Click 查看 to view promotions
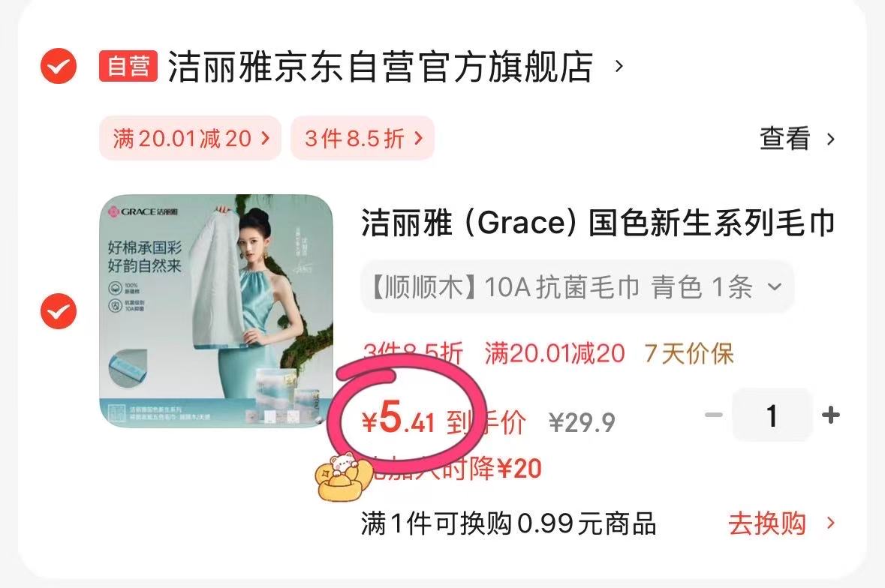The width and height of the screenshot is (885, 588). click(784, 139)
